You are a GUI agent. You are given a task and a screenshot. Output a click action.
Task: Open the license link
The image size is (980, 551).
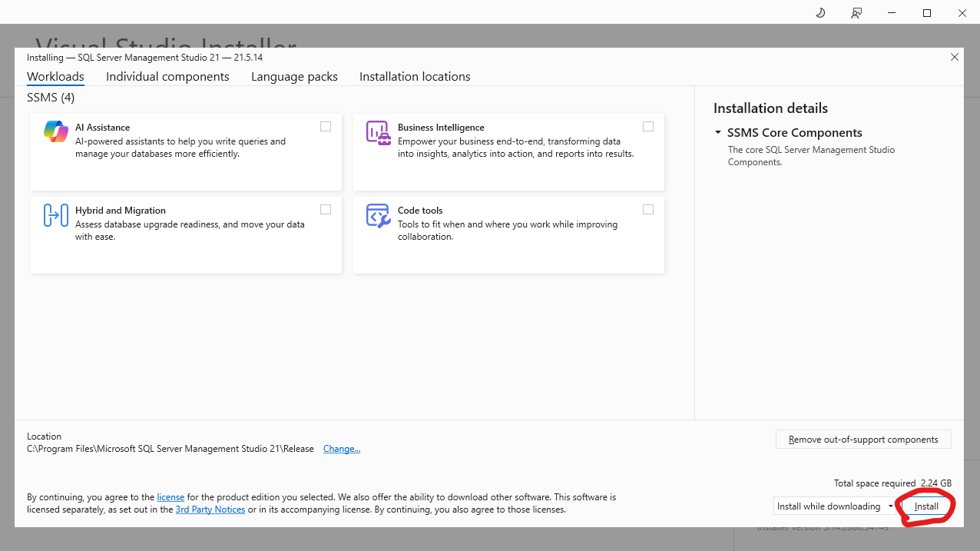tap(171, 497)
